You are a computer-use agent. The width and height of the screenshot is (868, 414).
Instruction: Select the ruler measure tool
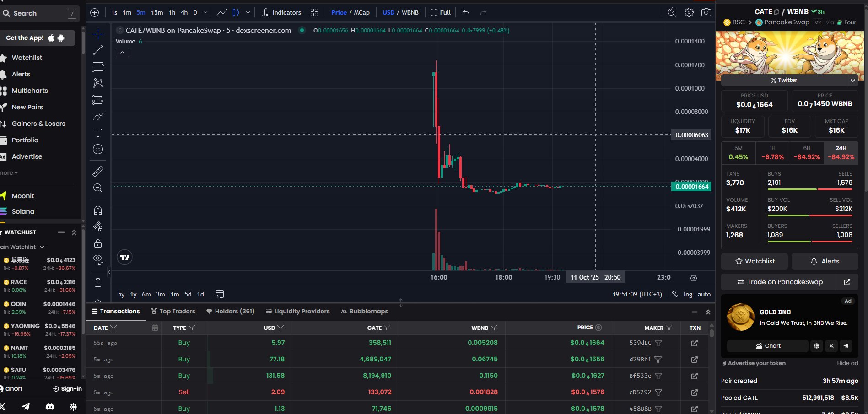click(98, 172)
